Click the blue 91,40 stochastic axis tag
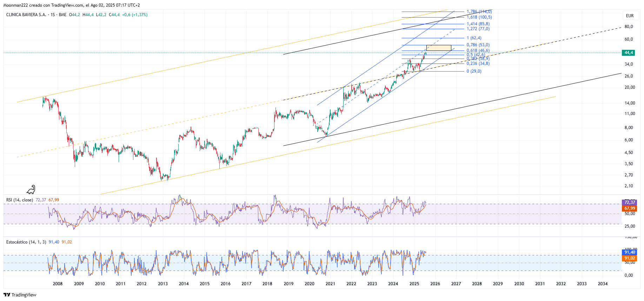This screenshot has height=301, width=644. [x=629, y=252]
